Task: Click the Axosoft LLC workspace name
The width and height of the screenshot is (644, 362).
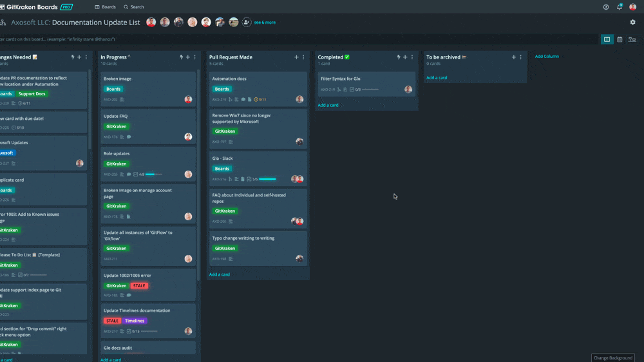Action: click(30, 23)
